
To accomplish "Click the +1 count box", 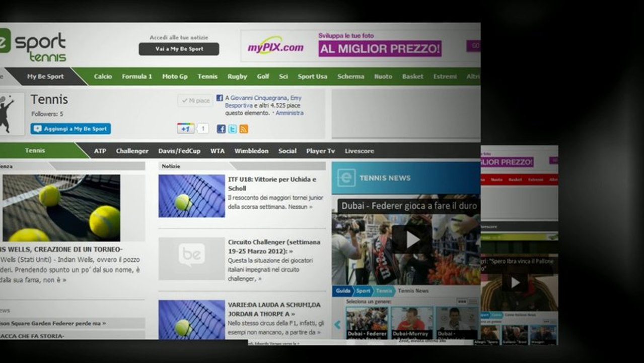I will tap(202, 129).
